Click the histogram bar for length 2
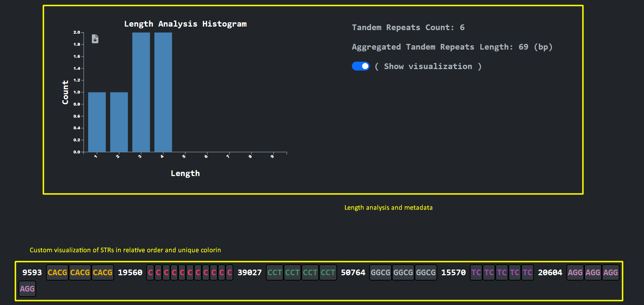The height and width of the screenshot is (305, 644). tap(119, 122)
